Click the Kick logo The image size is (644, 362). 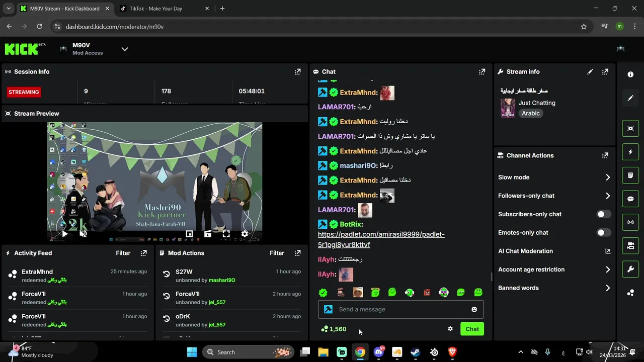pyautogui.click(x=25, y=49)
